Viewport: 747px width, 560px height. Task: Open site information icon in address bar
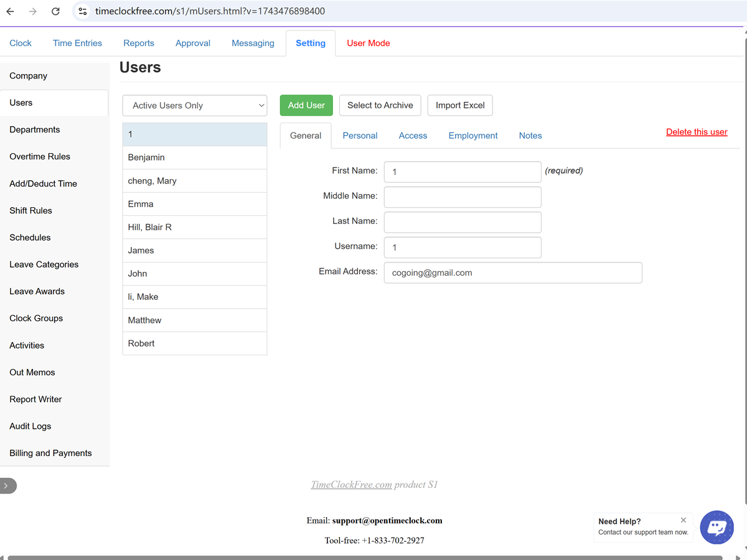(83, 11)
